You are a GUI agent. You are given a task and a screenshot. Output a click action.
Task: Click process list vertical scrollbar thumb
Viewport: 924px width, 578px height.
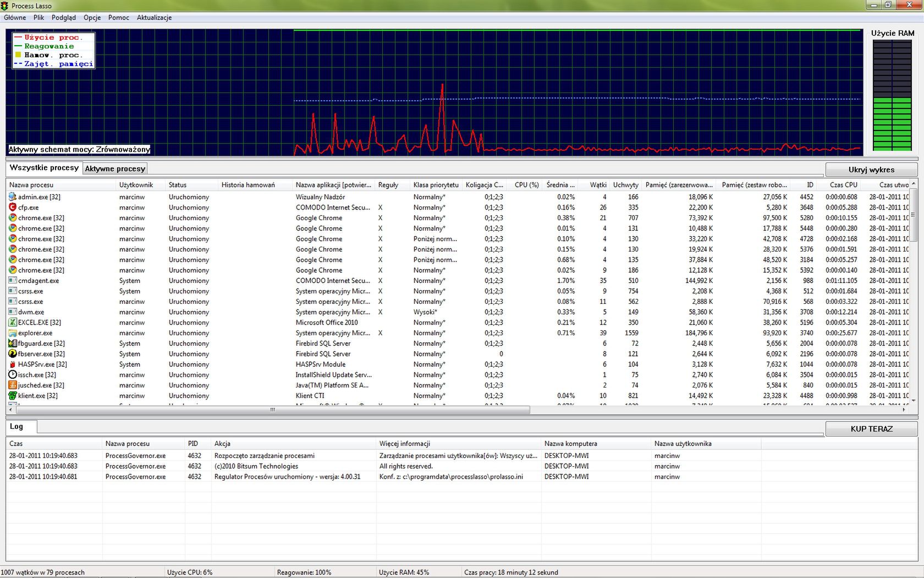pos(914,215)
